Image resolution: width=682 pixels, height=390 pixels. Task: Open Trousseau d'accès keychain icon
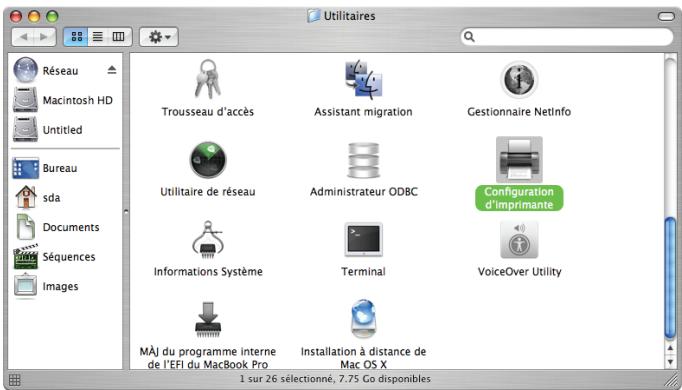tap(207, 79)
